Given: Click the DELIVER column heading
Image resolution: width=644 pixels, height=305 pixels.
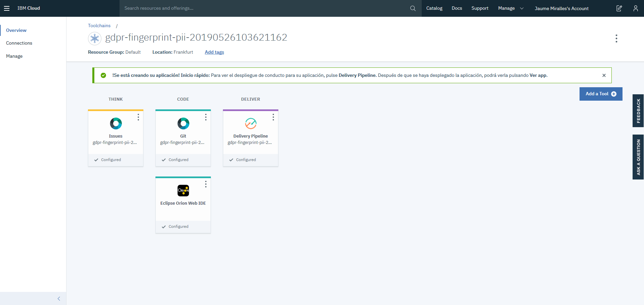Looking at the screenshot, I should 250,99.
